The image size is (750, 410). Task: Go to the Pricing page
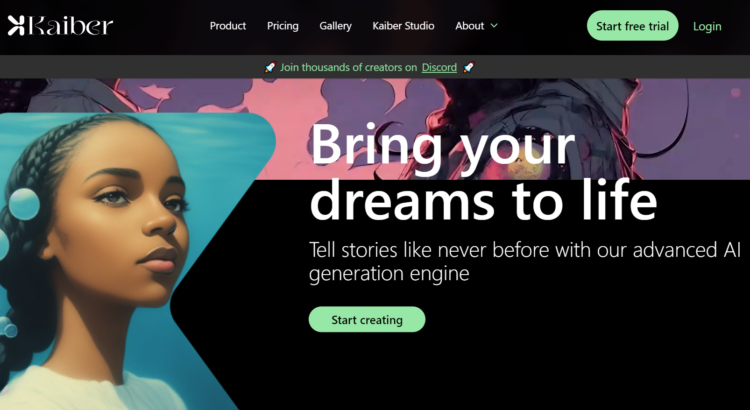[283, 26]
